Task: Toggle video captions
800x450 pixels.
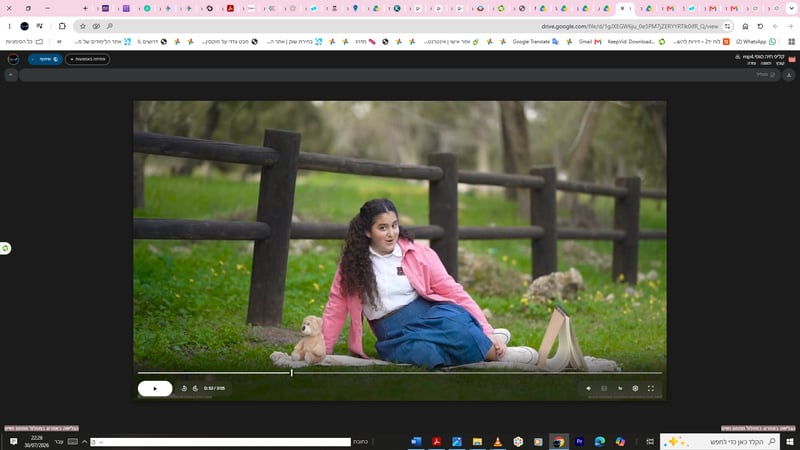Action: pyautogui.click(x=604, y=388)
